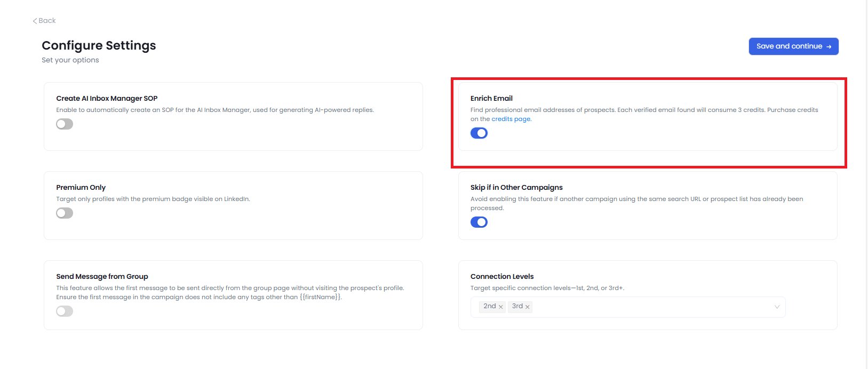Select the Enrich Email settings card
Image resolution: width=868 pixels, height=369 pixels.
point(648,117)
